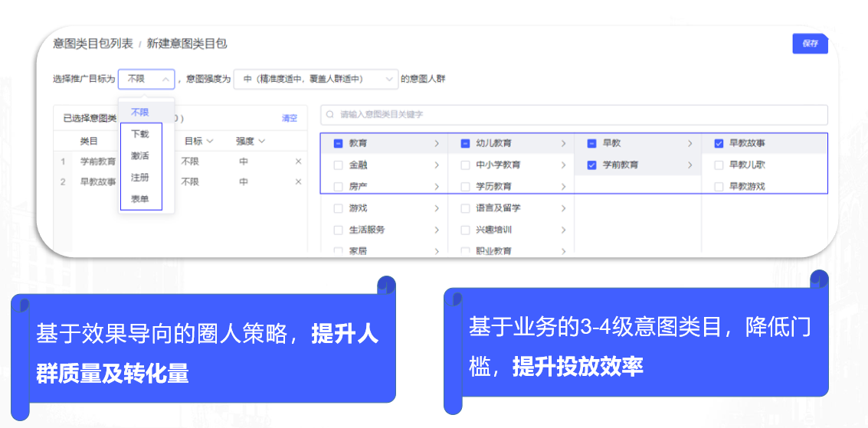The height and width of the screenshot is (428, 868).
Task: Expand the 早教 chevron arrow
Action: [689, 143]
